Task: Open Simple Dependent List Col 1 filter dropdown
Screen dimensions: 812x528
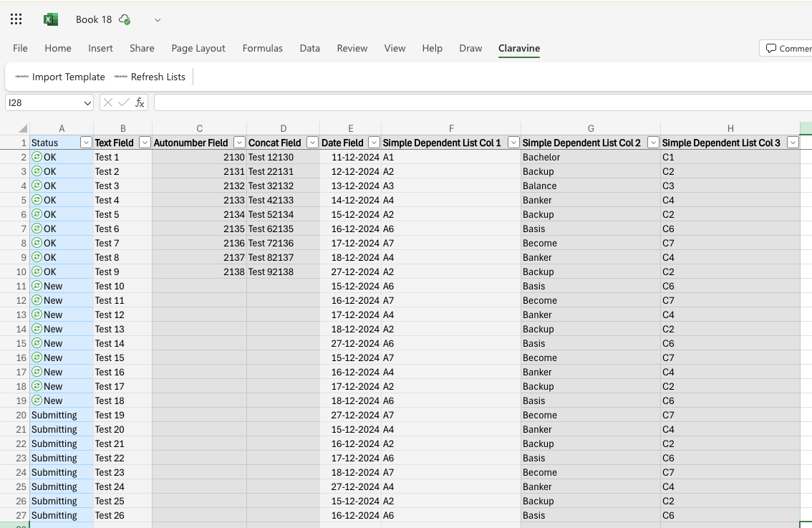Action: [x=513, y=143]
